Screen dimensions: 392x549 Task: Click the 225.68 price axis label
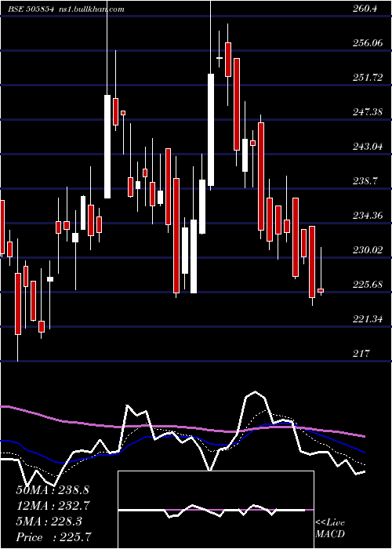click(368, 285)
